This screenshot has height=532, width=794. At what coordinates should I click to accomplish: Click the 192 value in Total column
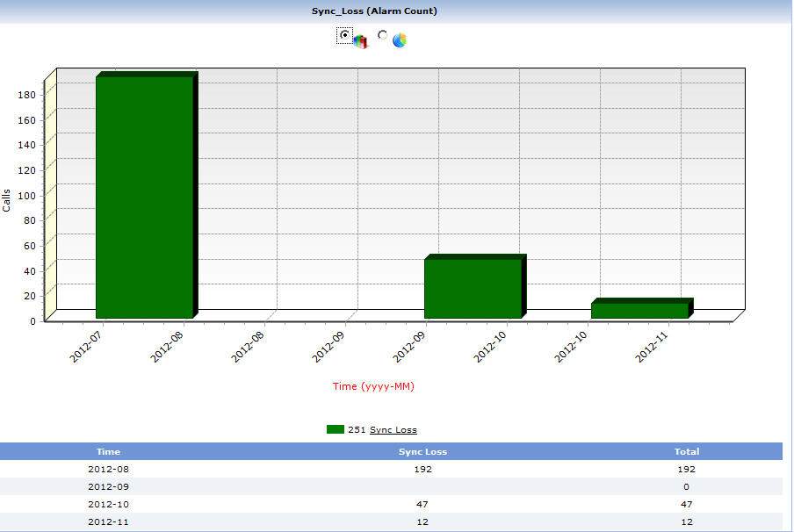click(x=686, y=470)
